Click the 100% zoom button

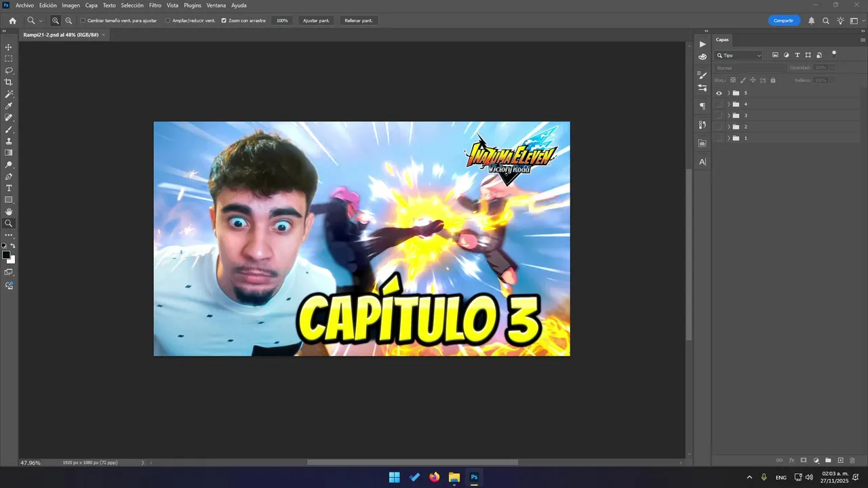tap(282, 21)
